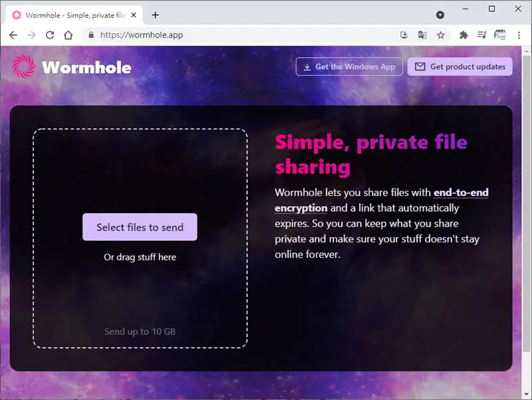
Task: Open the media control playlist icon
Action: pos(481,35)
